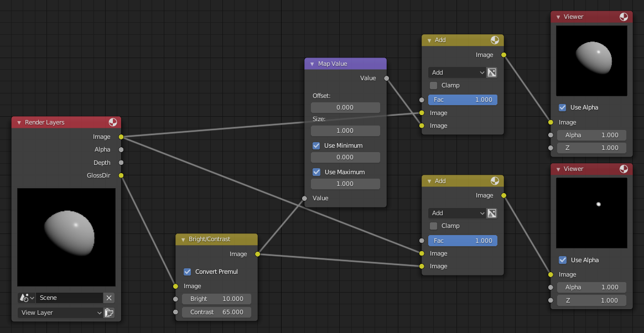Click the preview sphere on the bottom Add node
Viewport: 644px width, 333px height.
pos(496,181)
